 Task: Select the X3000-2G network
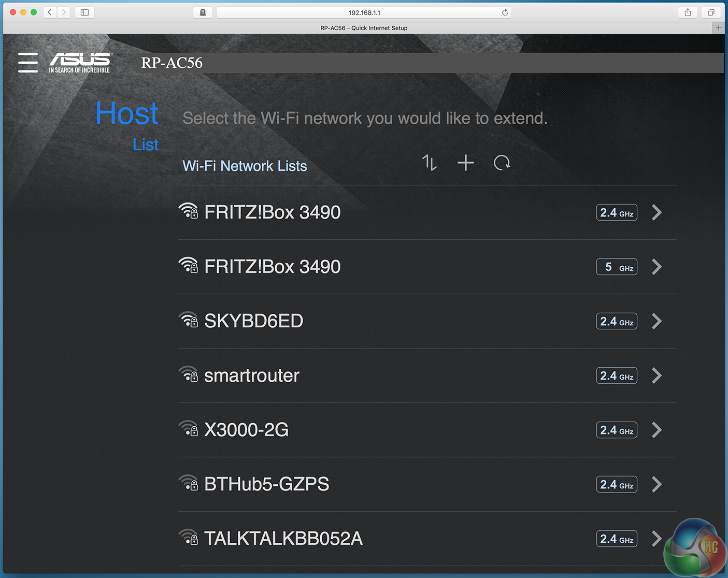click(427, 430)
